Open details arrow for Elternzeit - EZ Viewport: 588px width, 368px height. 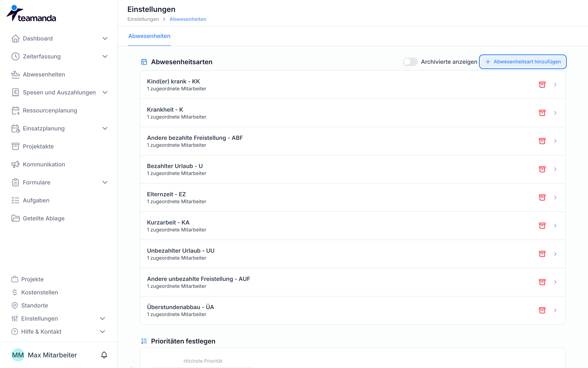(555, 198)
